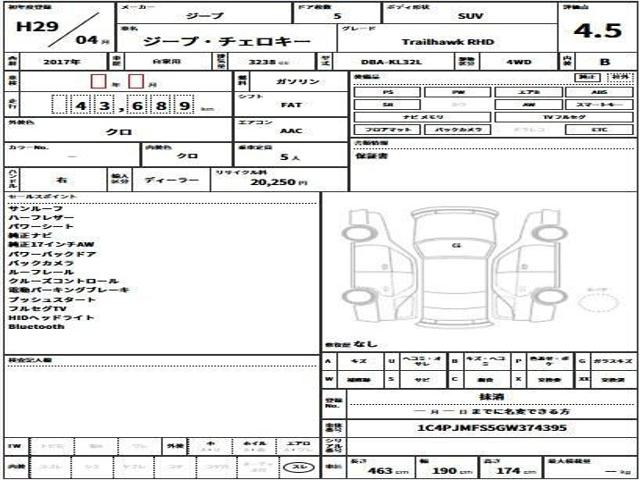Click the empty red inspection year box
Image resolution: width=640 pixels, height=480 pixels.
click(98, 81)
